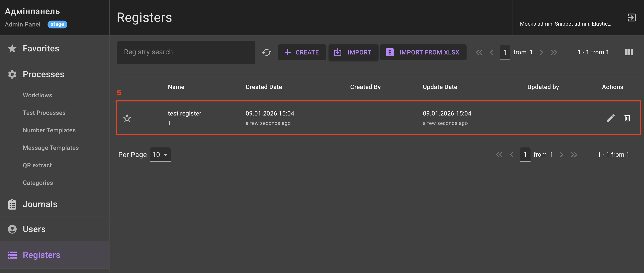This screenshot has width=644, height=273.
Task: Go to next page in top pagination
Action: pos(541,52)
